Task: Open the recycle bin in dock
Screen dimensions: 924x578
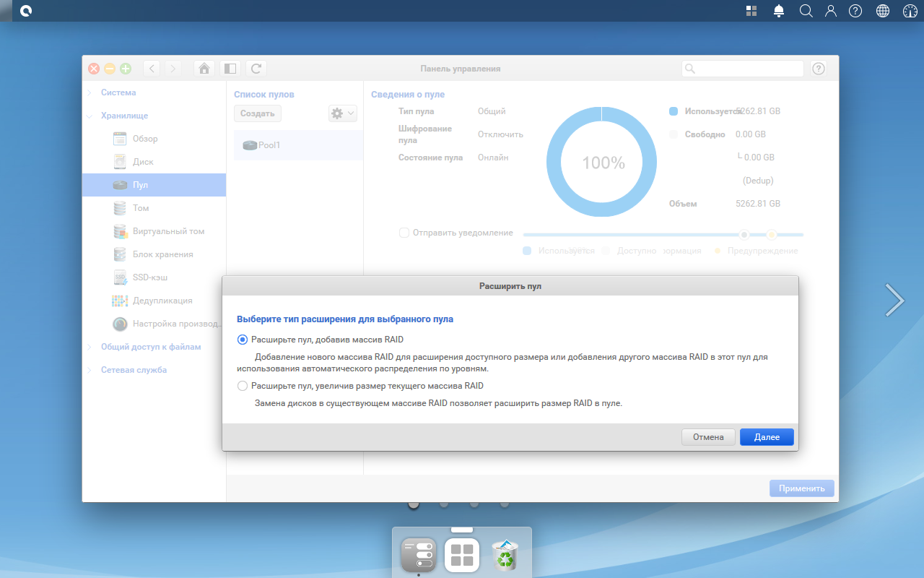Action: click(x=505, y=555)
